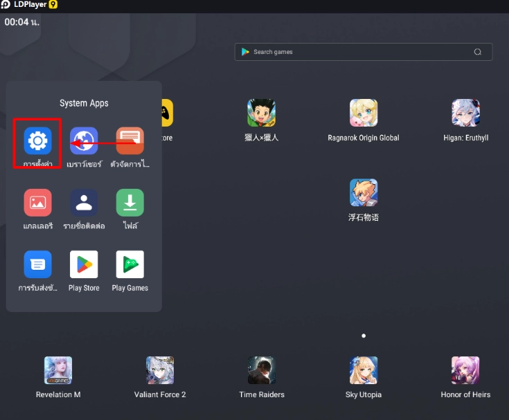Open the Contacts app

tap(84, 203)
